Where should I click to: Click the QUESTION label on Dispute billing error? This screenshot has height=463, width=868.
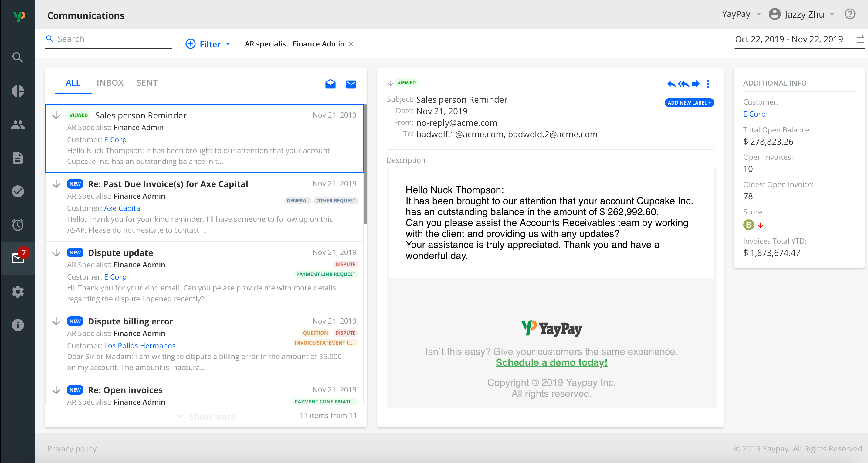(315, 333)
